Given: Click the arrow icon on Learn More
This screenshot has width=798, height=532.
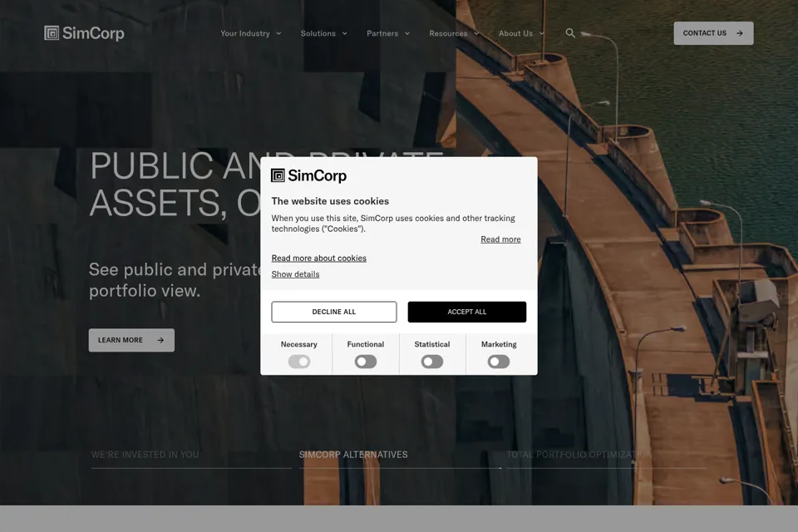Looking at the screenshot, I should click(x=160, y=340).
